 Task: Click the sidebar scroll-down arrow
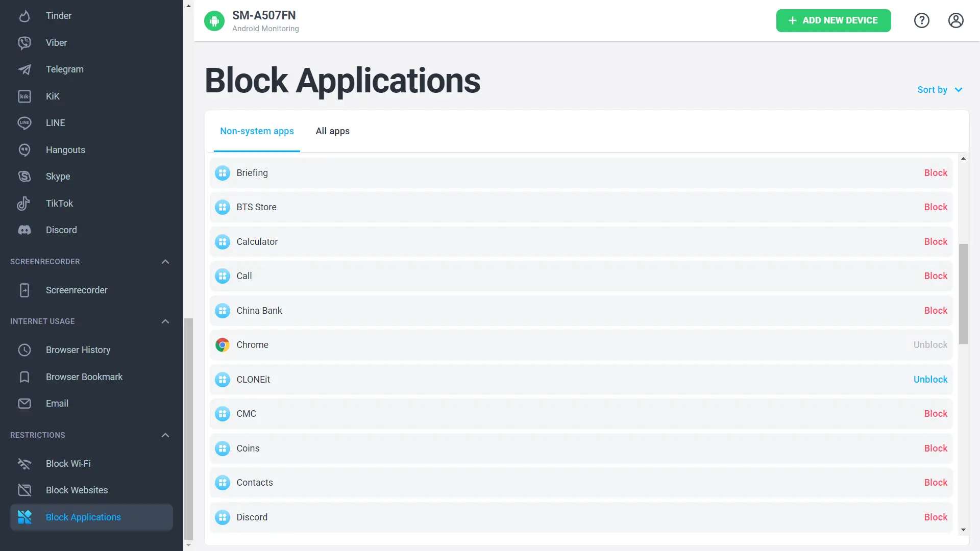[x=188, y=545]
